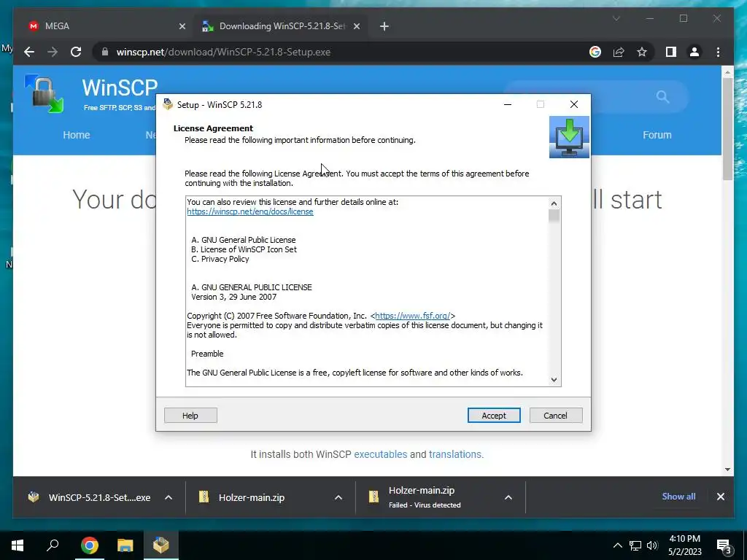Open the fsf.org link in license text
The width and height of the screenshot is (747, 560).
(x=413, y=316)
